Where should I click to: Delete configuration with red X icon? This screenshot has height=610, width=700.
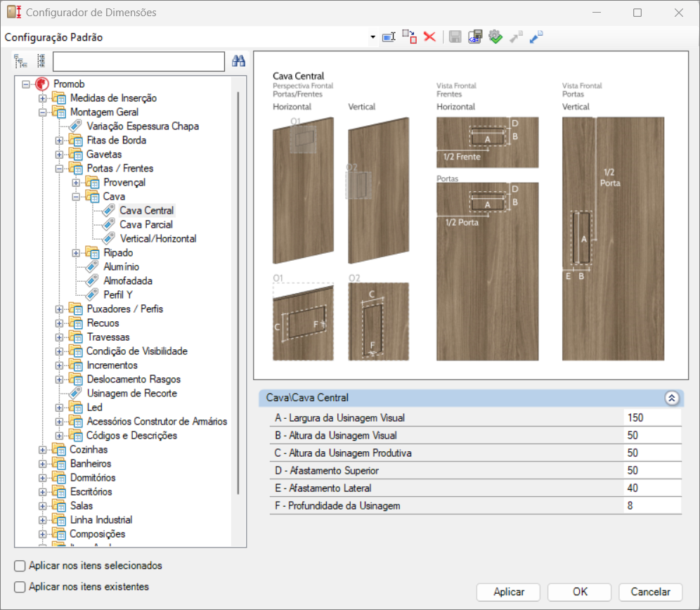429,37
